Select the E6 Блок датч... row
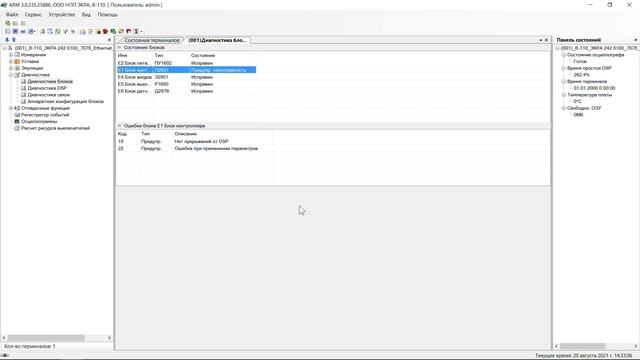This screenshot has height=360, width=640. (x=186, y=91)
